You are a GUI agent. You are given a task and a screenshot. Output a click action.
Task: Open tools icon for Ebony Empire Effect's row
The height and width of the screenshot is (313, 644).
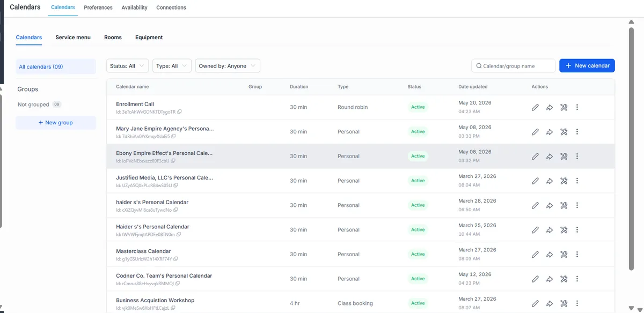[563, 156]
